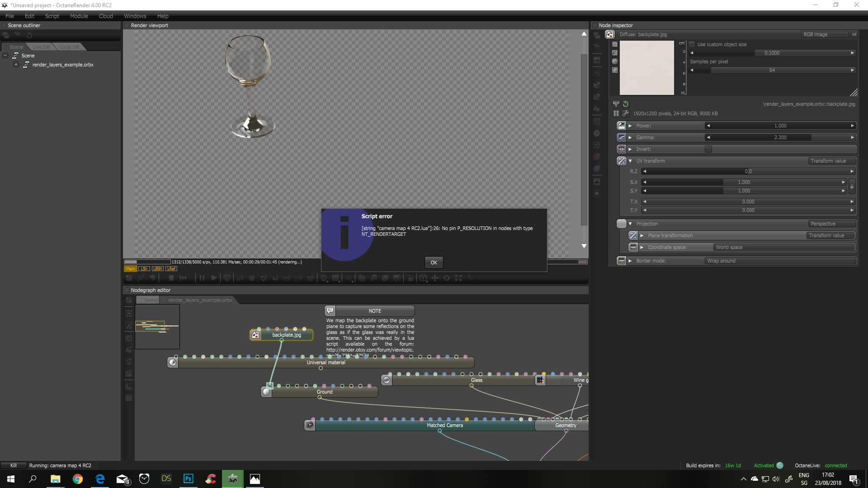Click the Matched Camera node camera icon
The width and height of the screenshot is (868, 488).
(310, 425)
